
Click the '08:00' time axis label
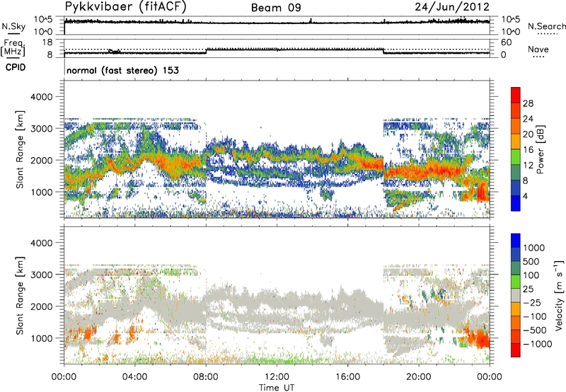(x=206, y=377)
